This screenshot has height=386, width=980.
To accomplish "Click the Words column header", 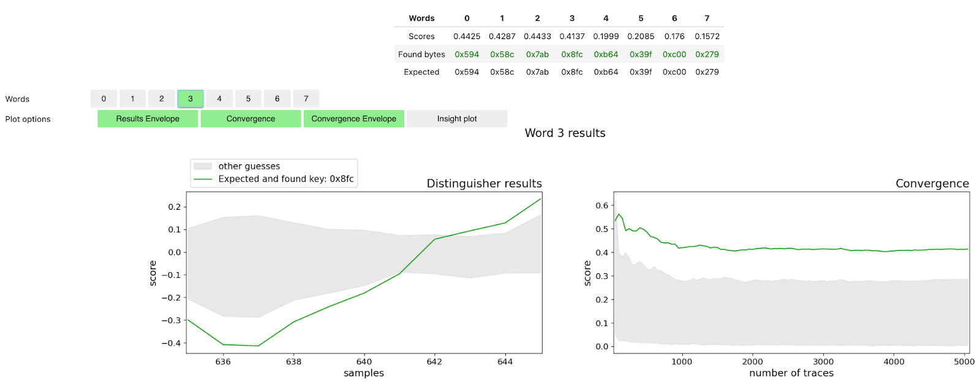I will tap(421, 18).
